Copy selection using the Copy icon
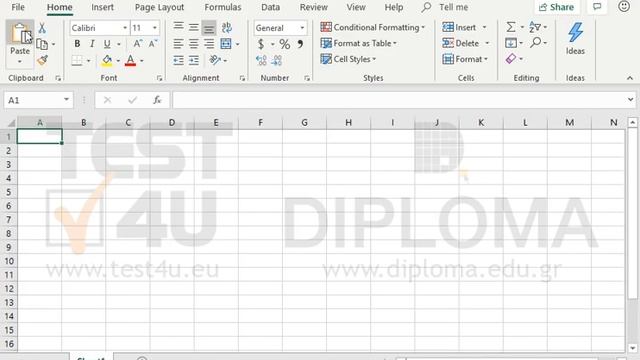Screen dimensions: 640x360 tap(42, 44)
